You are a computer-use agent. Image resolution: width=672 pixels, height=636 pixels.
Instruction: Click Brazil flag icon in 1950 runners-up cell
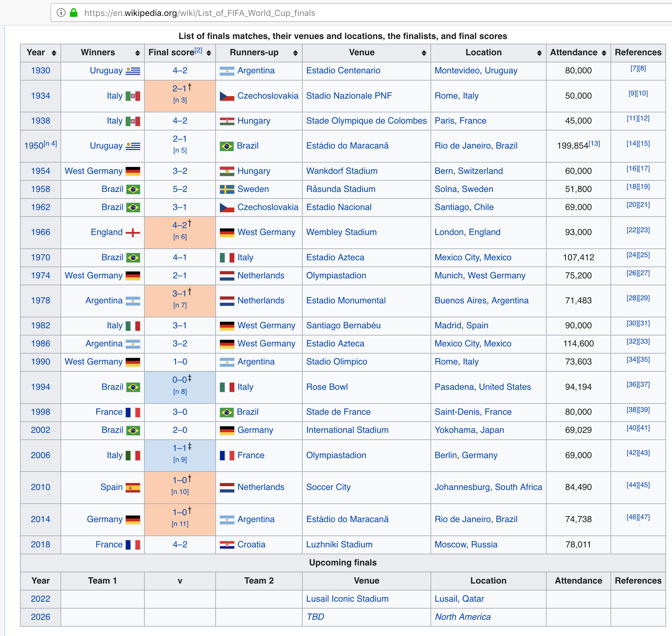coord(226,146)
